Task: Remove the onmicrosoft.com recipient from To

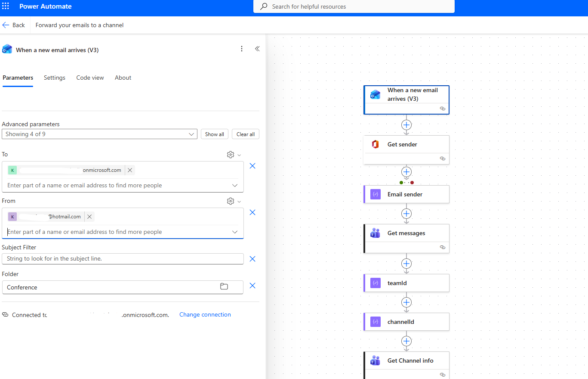Action: pyautogui.click(x=130, y=170)
